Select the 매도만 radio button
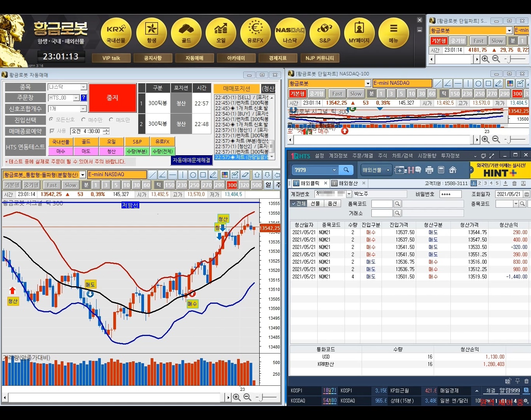The height and width of the screenshot is (420, 531). (x=111, y=119)
